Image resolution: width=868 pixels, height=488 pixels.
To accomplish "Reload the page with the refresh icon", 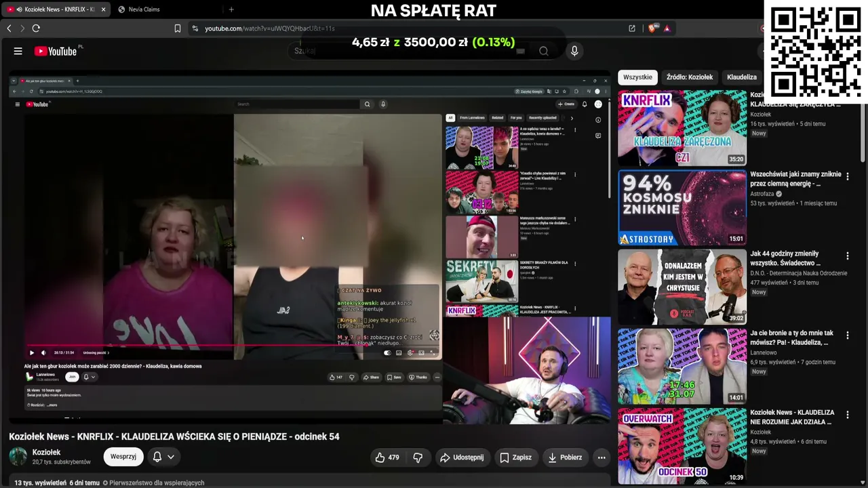I will pyautogui.click(x=36, y=28).
